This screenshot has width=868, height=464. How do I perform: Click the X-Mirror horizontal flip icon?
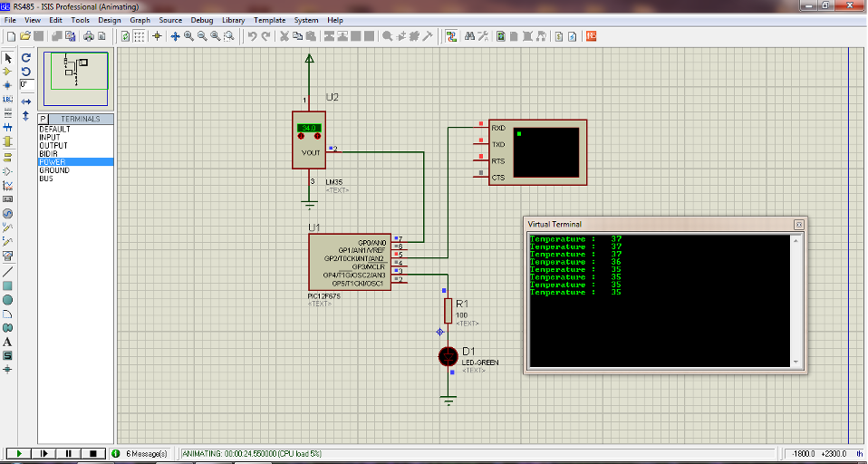26,101
